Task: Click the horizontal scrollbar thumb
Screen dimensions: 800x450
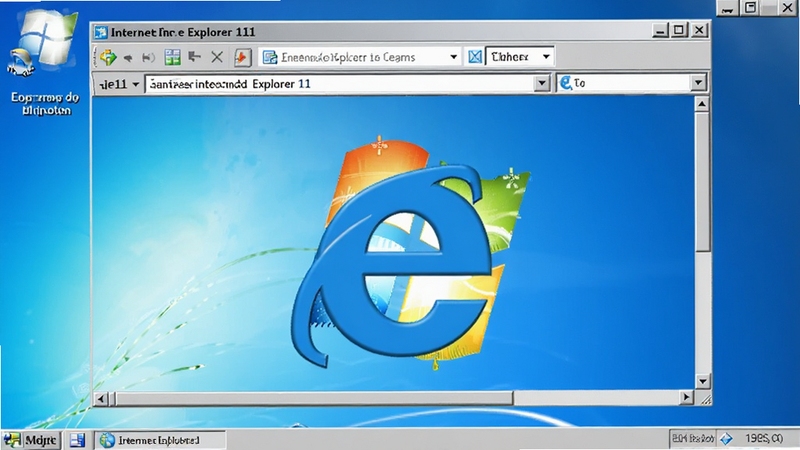Action: click(314, 398)
